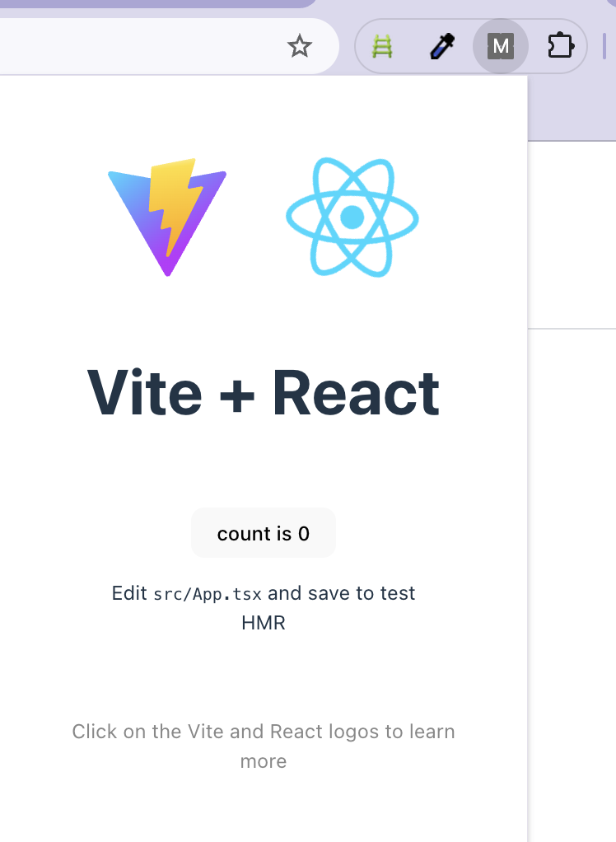Screen dimensions: 616x842
Task: Click the green ladder extension icon
Action: [382, 46]
